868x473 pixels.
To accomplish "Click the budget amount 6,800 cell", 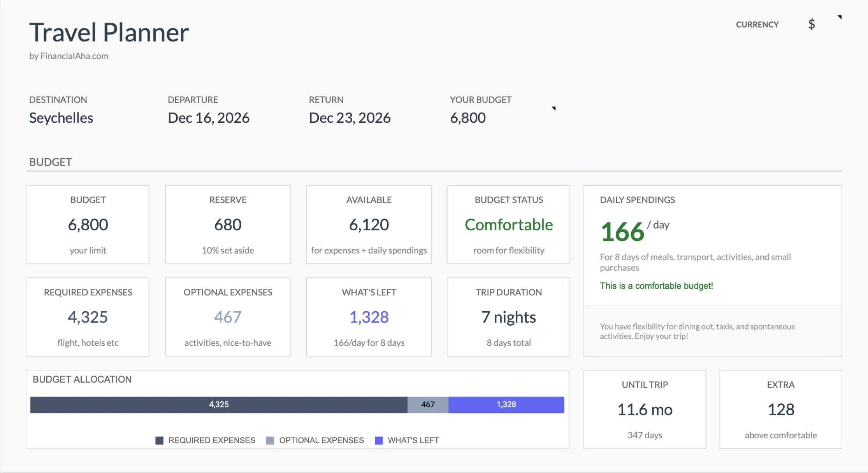I will point(467,118).
